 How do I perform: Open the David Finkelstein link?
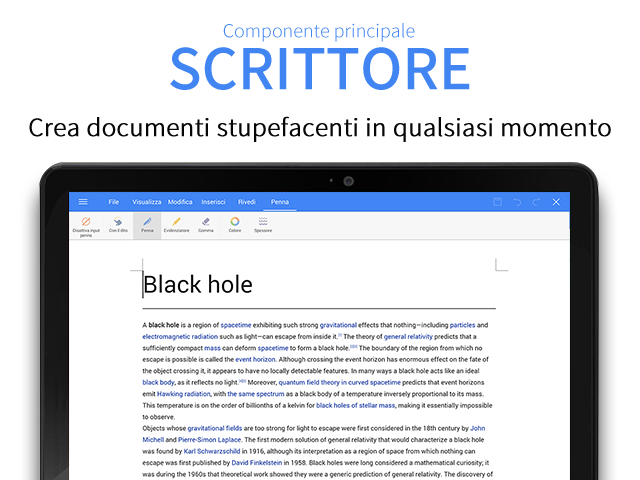257,462
